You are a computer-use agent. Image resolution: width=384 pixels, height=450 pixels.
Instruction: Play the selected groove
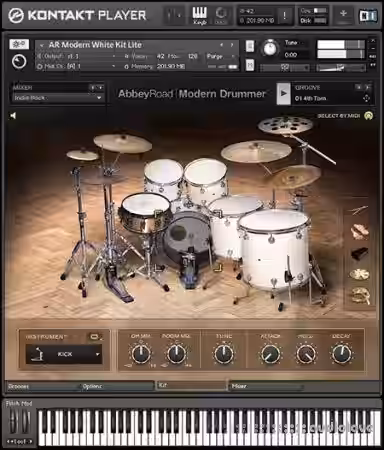tap(283, 94)
